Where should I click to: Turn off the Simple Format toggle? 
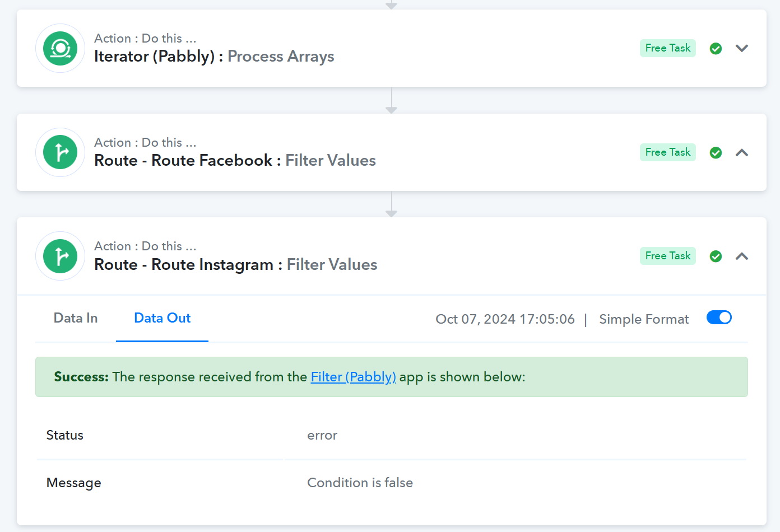pyautogui.click(x=719, y=318)
